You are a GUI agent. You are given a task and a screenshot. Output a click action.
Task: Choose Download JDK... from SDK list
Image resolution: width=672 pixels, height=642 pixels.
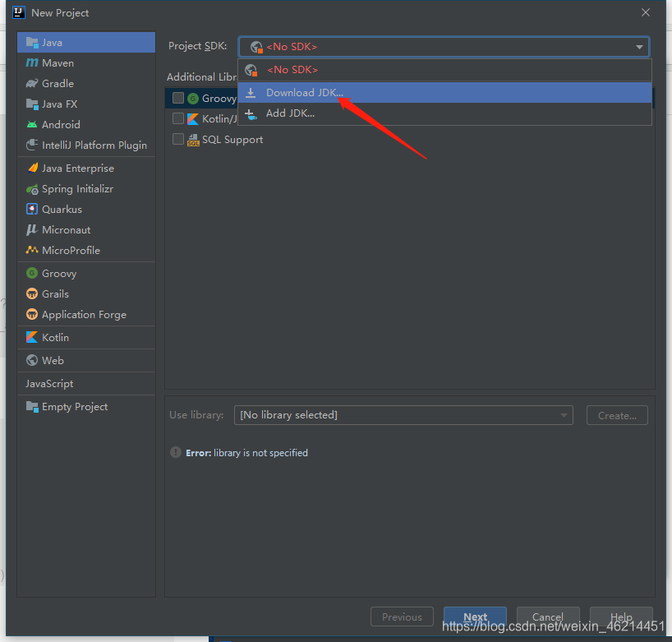click(x=444, y=93)
